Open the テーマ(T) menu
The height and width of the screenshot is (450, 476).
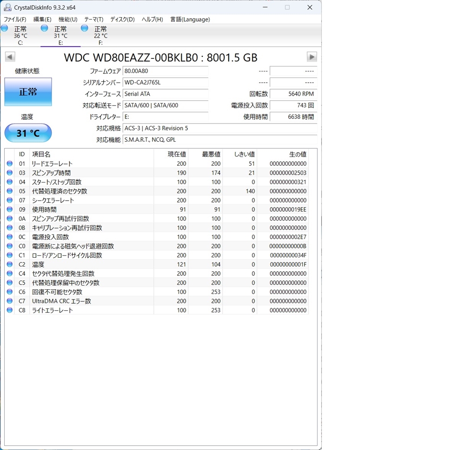click(93, 20)
